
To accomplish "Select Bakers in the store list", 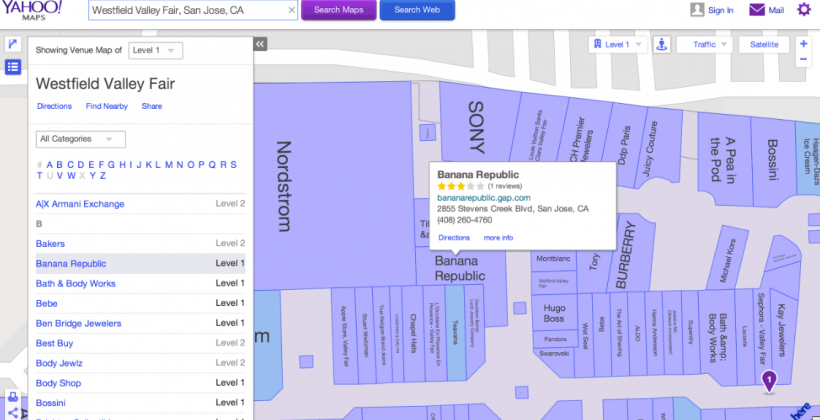I will click(x=140, y=244).
